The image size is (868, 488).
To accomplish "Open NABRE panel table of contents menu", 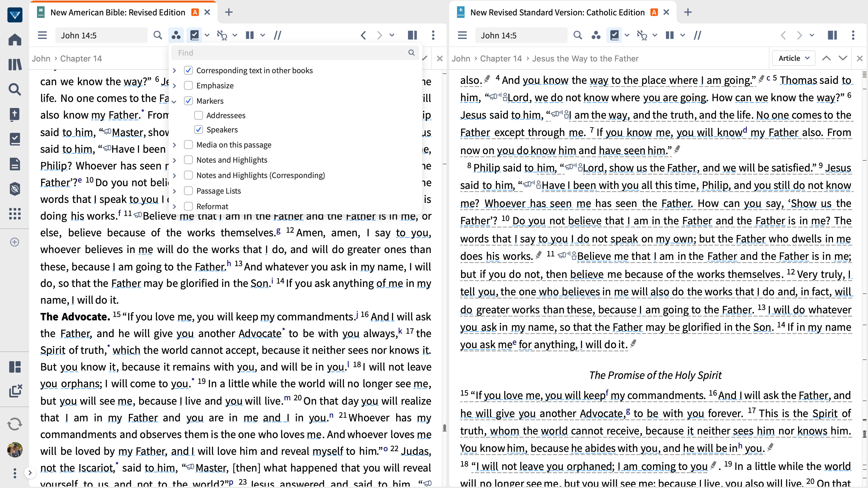I will tap(42, 35).
